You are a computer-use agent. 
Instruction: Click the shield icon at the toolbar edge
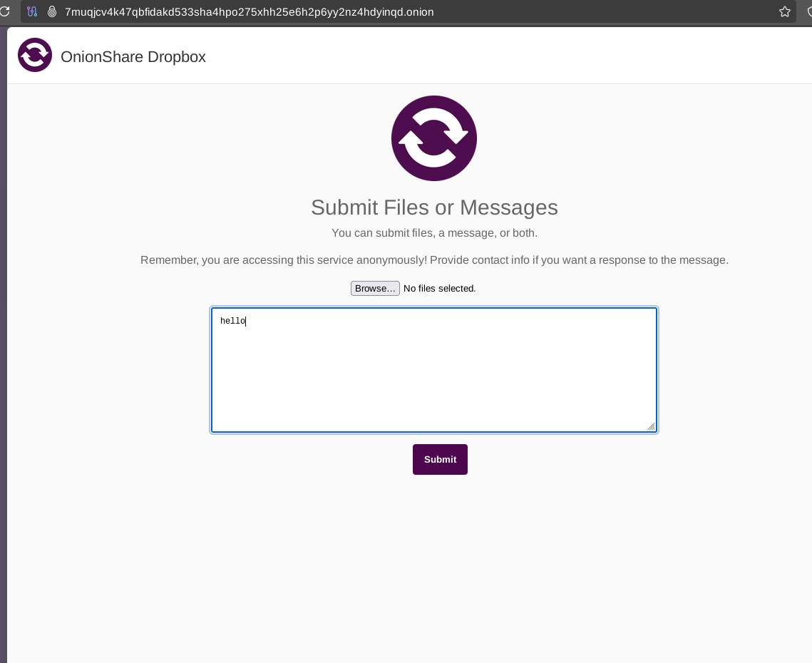(808, 11)
